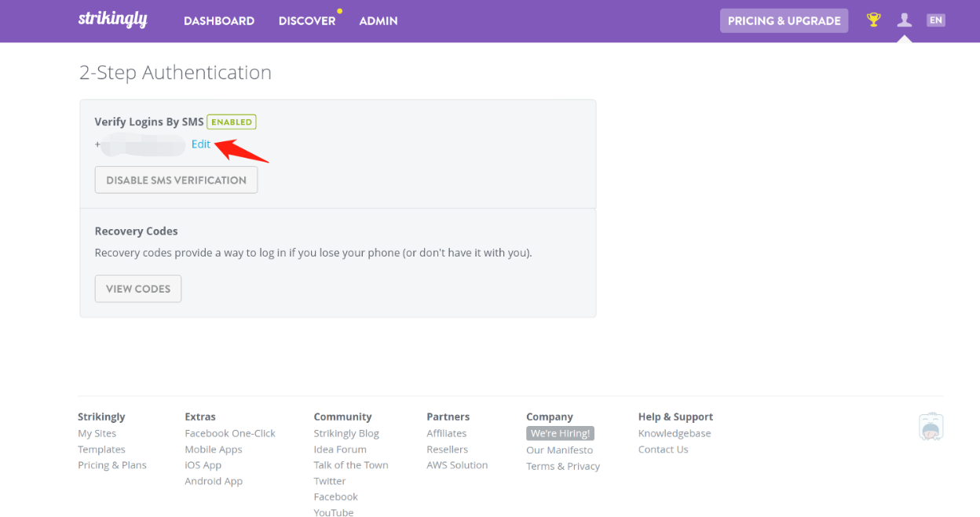This screenshot has width=980, height=517.
Task: Open the Knowledgebase link
Action: (x=675, y=433)
